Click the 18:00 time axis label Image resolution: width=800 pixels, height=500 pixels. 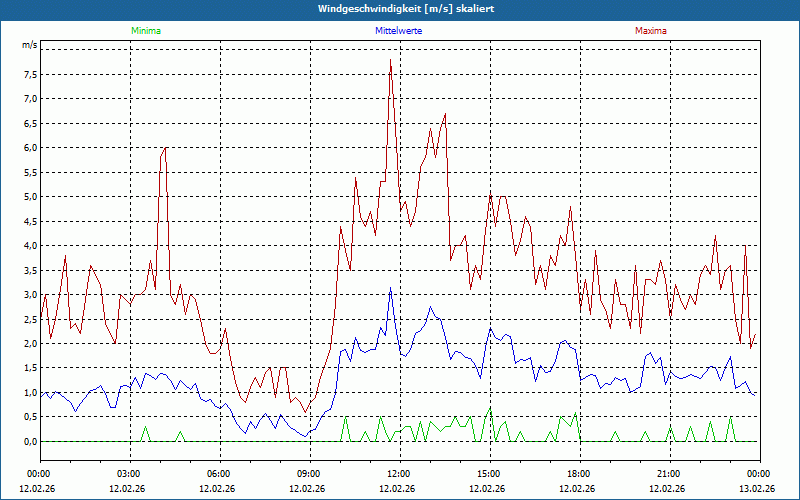[x=580, y=474]
